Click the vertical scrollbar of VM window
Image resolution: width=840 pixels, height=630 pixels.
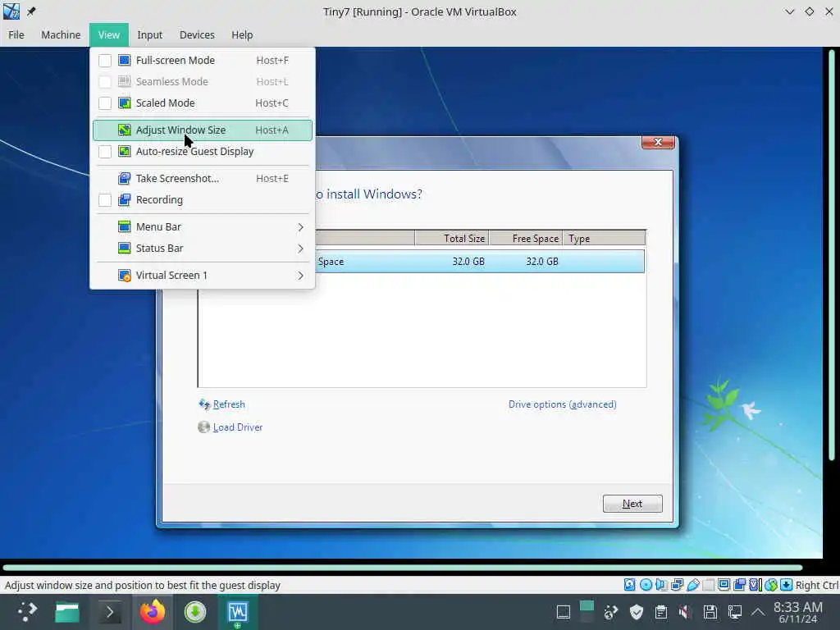[832, 255]
